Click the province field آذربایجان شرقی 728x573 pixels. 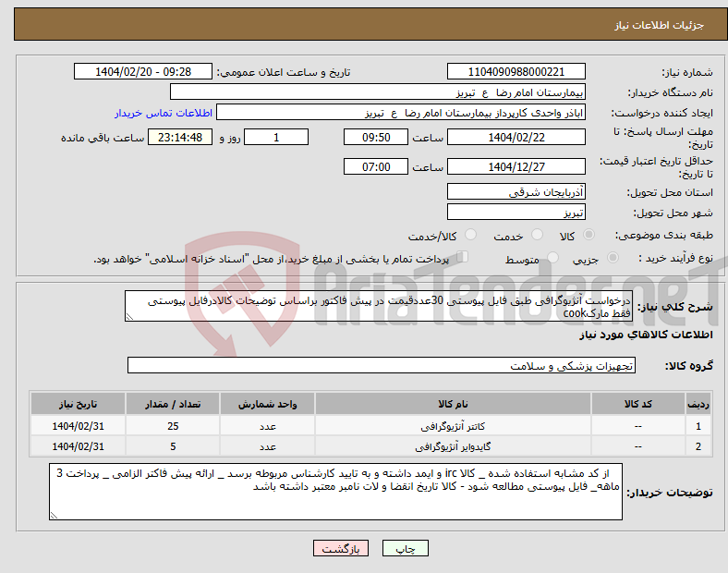tap(516, 191)
